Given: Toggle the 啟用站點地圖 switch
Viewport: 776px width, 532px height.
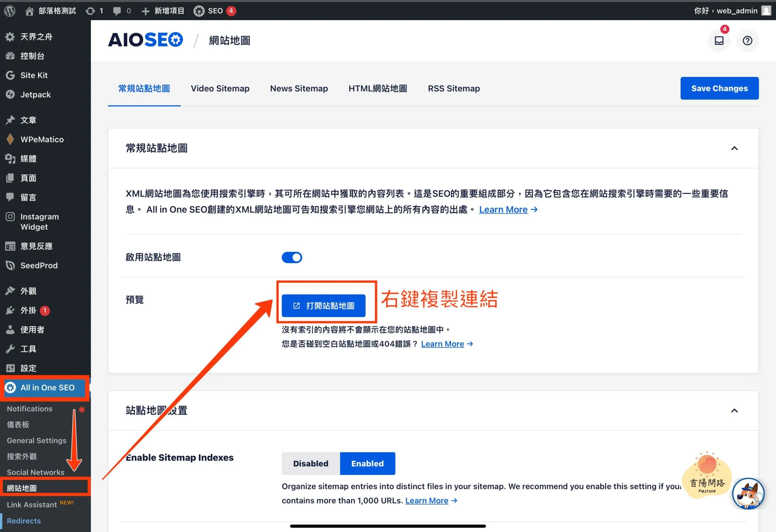Looking at the screenshot, I should [x=292, y=257].
